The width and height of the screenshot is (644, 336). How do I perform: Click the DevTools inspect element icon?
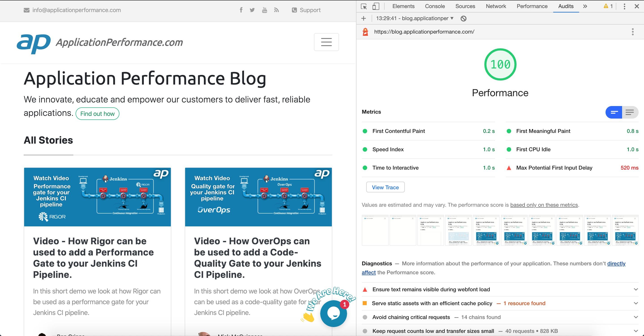click(364, 6)
